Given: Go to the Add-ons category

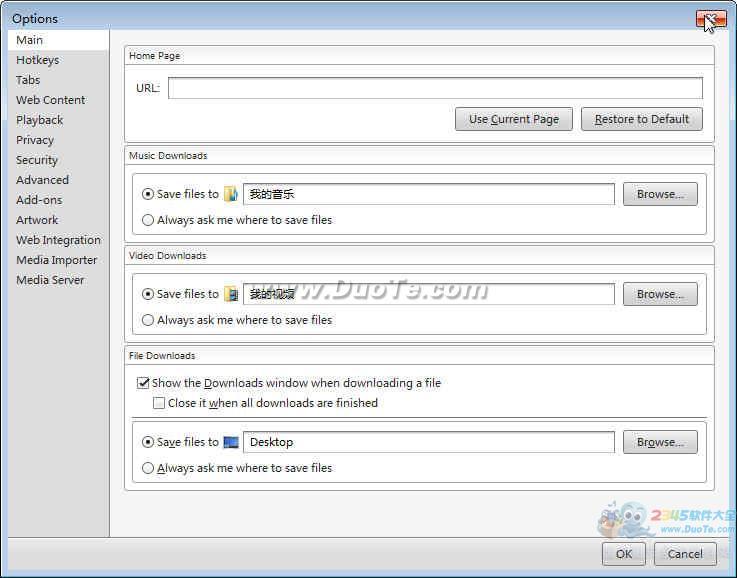Looking at the screenshot, I should coord(39,200).
